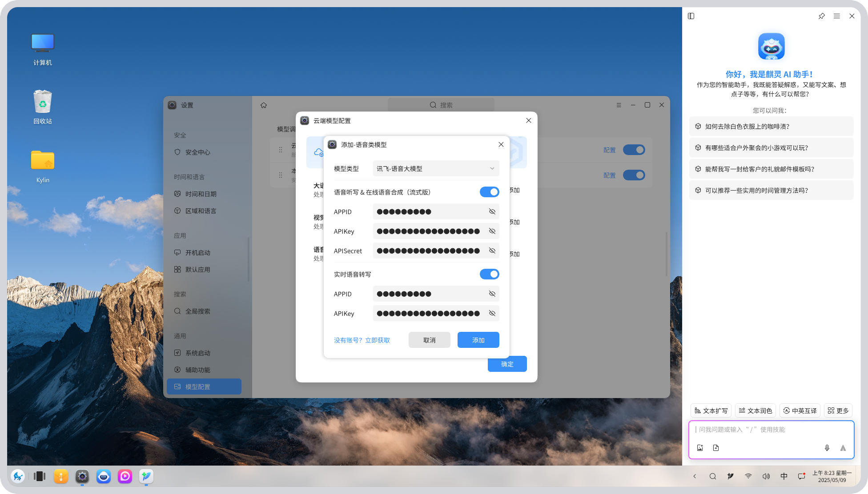Open the Kylin start menu in taskbar

tap(18, 477)
